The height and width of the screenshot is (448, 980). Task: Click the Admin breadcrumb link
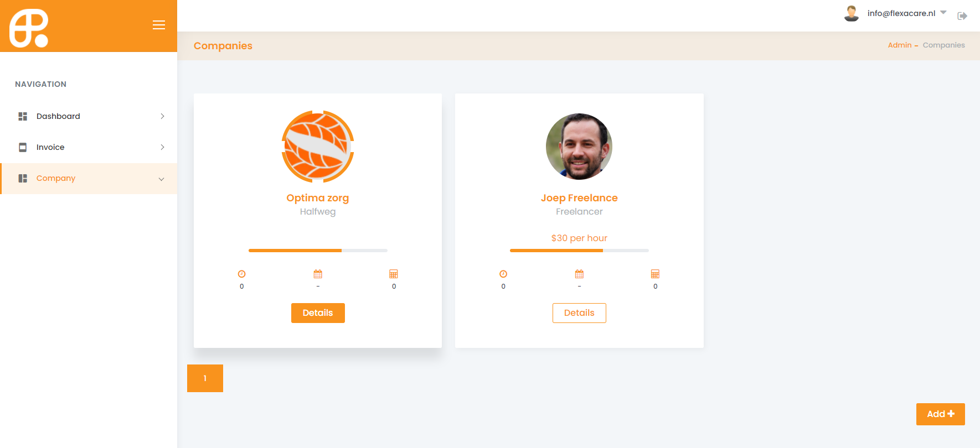point(900,45)
